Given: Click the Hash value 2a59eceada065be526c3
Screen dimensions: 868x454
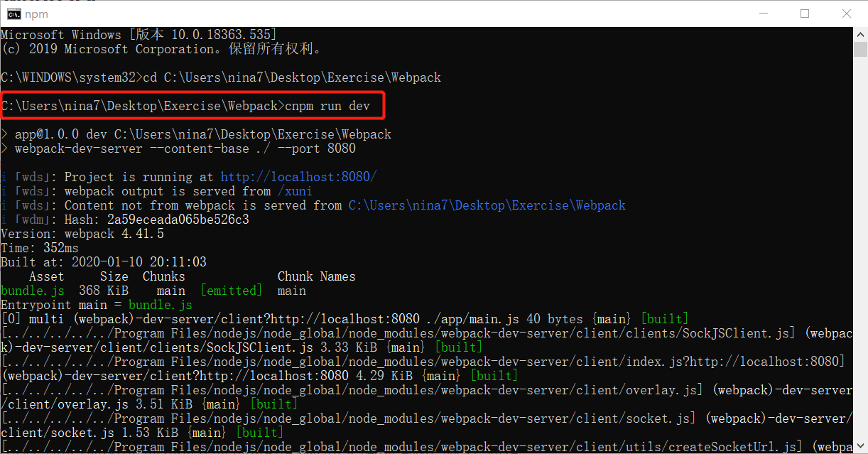Looking at the screenshot, I should (178, 220).
